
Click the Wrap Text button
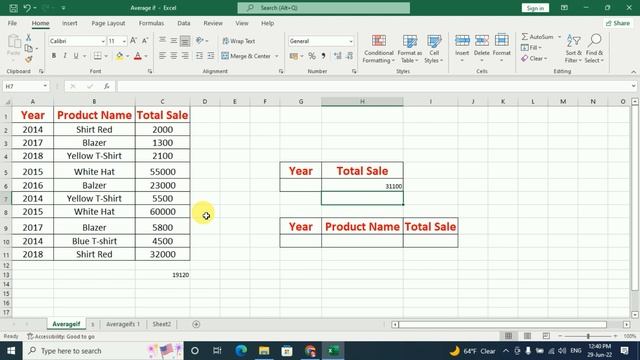pos(239,41)
